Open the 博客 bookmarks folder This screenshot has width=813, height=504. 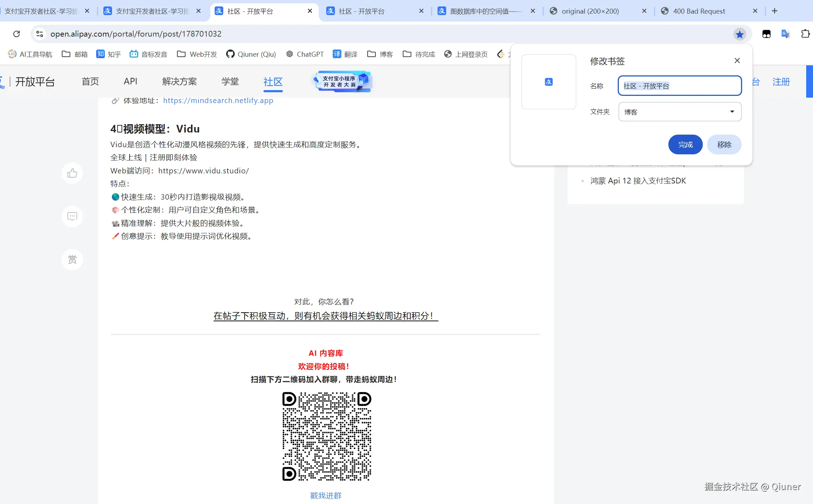pos(380,54)
